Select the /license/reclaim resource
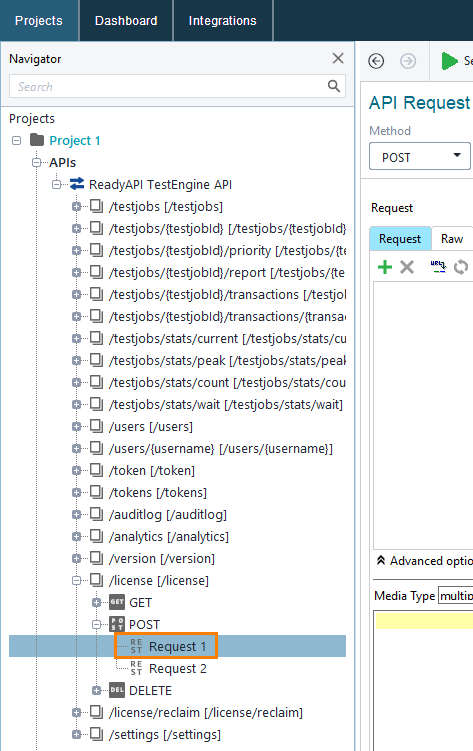This screenshot has height=751, width=473. pos(206,713)
